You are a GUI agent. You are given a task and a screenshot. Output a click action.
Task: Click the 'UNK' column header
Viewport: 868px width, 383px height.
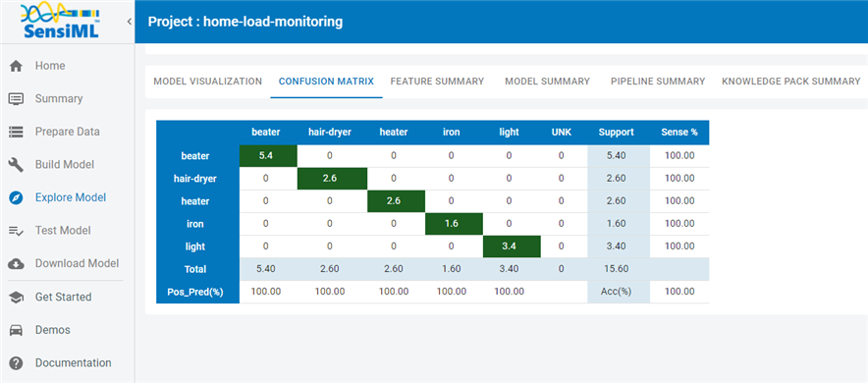tap(562, 133)
